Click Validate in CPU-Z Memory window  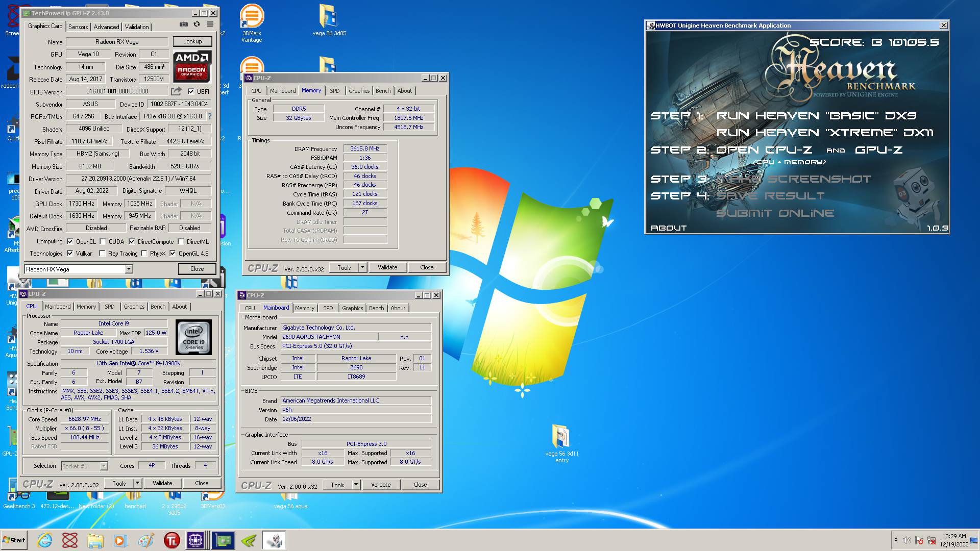point(387,267)
